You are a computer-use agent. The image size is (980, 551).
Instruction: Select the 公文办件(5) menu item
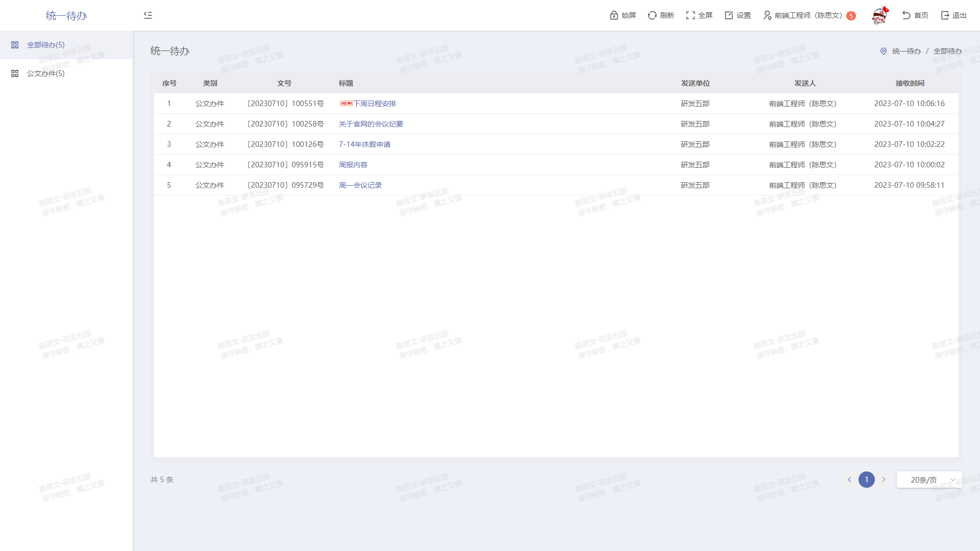pos(46,73)
